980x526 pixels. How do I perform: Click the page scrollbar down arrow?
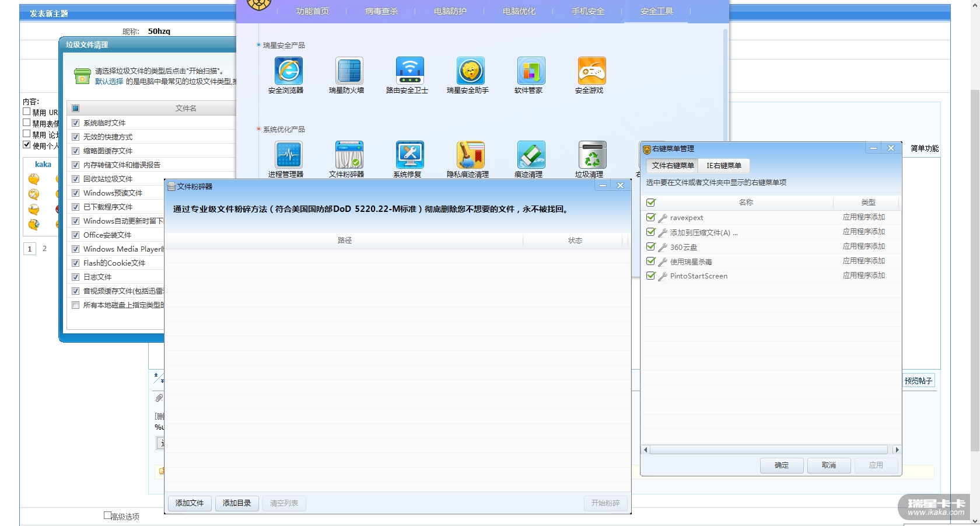coord(975,521)
